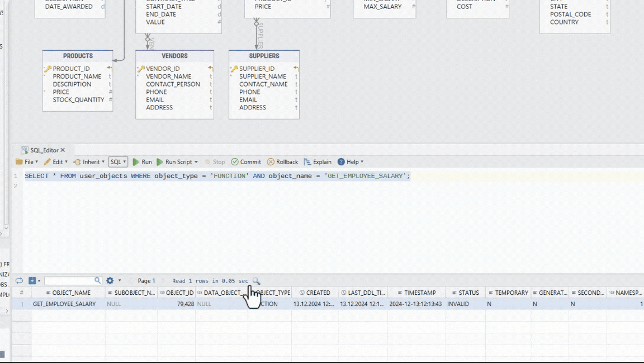This screenshot has height=363, width=644.
Task: Go to the next results page
Action: point(163,280)
